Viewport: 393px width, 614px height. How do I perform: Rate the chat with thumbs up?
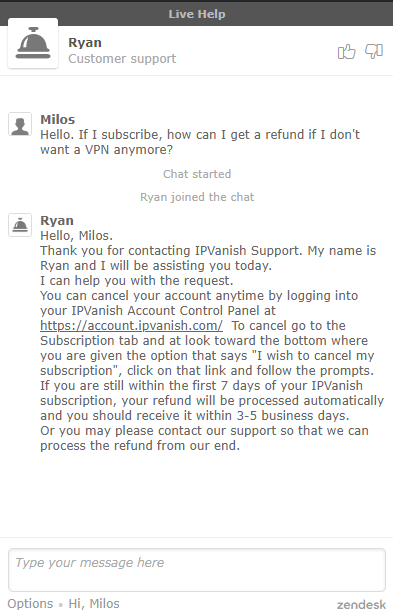click(346, 51)
